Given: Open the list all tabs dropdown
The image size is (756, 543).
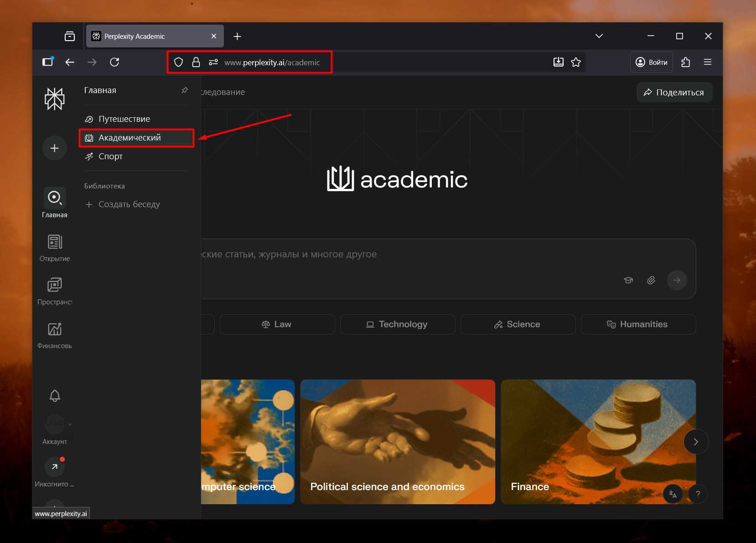Looking at the screenshot, I should (x=599, y=36).
